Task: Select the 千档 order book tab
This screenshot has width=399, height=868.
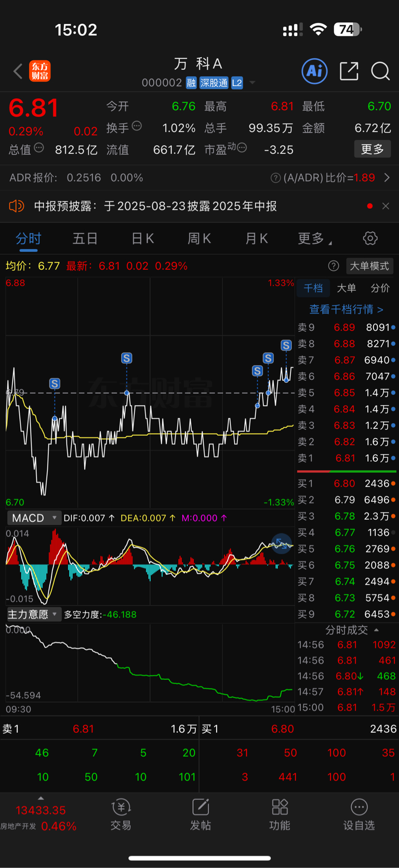Action: tap(313, 288)
